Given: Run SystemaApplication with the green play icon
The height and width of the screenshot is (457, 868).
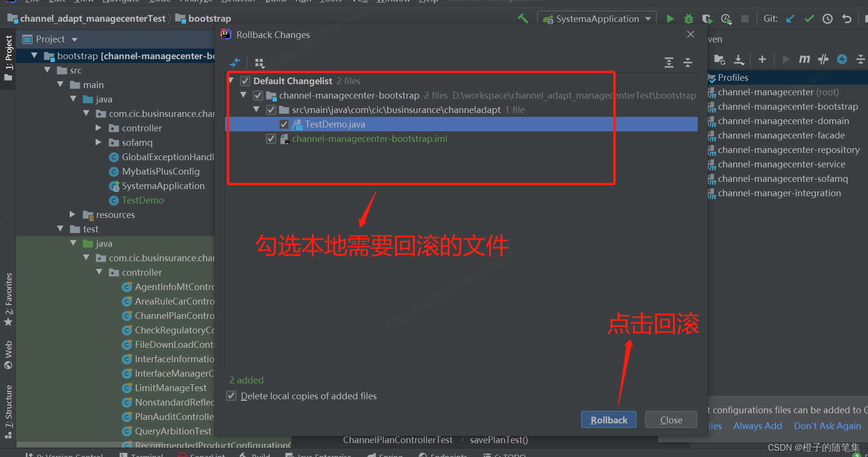Looking at the screenshot, I should pyautogui.click(x=670, y=19).
